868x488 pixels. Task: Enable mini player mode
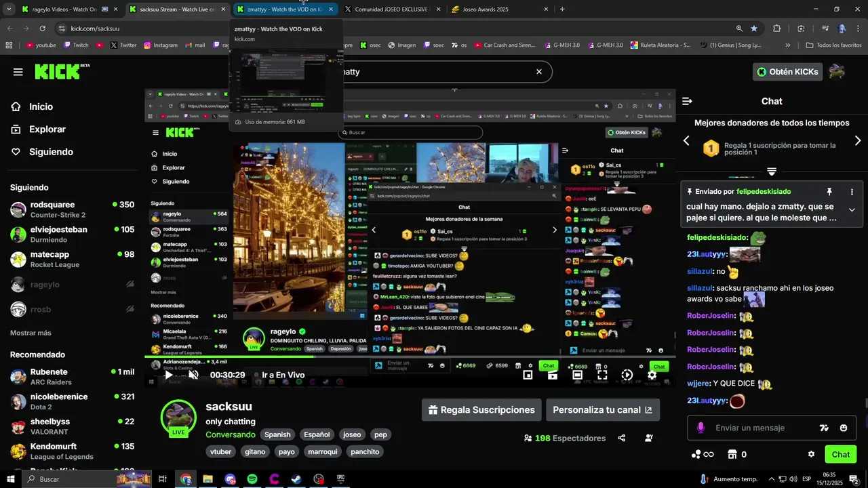[528, 375]
